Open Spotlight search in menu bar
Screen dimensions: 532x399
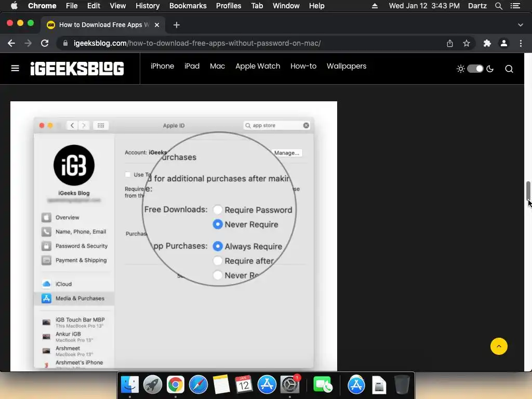pyautogui.click(x=498, y=6)
